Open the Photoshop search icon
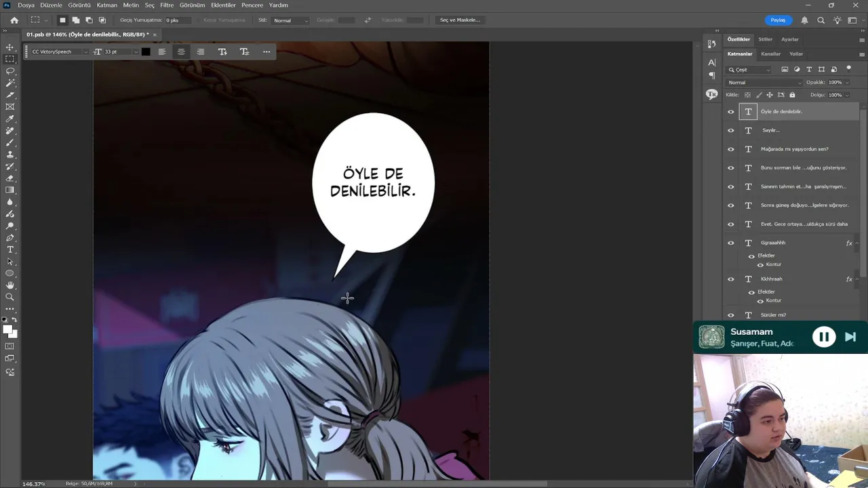Screen dimensions: 868x488 (x=821, y=20)
